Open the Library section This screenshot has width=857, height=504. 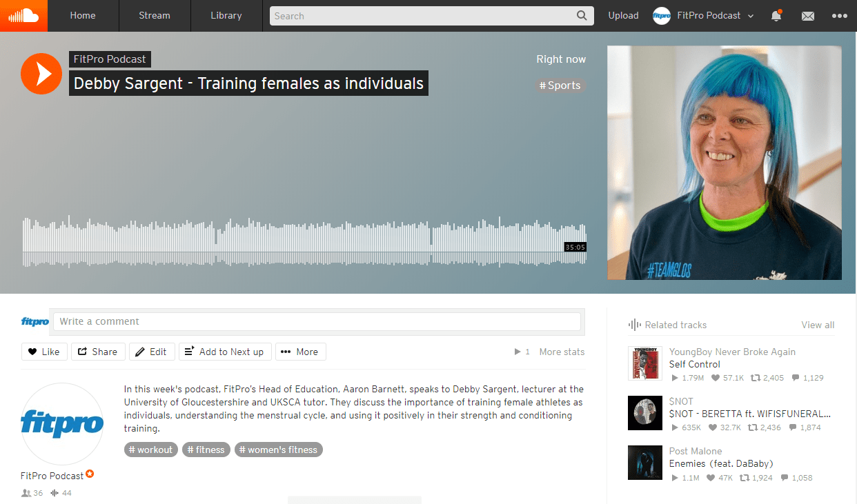click(x=226, y=16)
